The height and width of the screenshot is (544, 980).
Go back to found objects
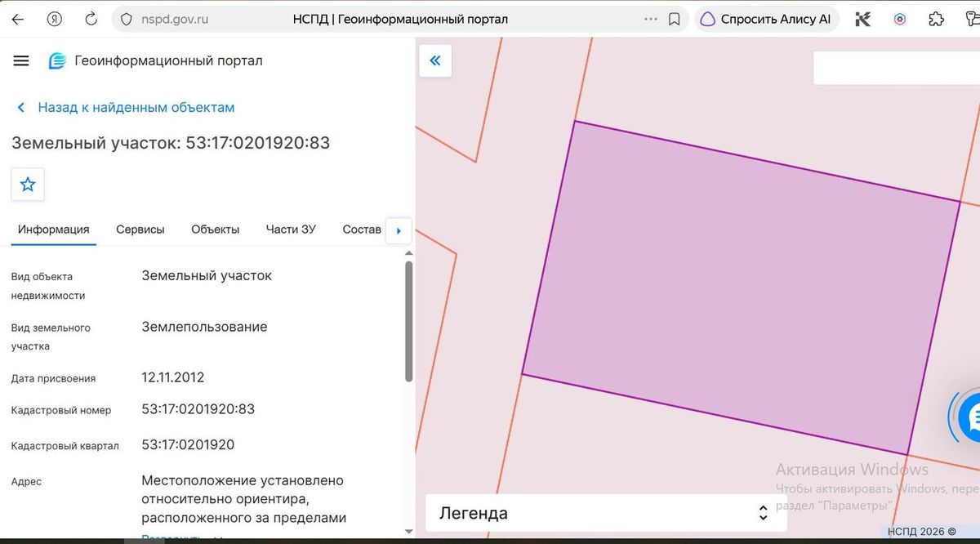tap(126, 107)
